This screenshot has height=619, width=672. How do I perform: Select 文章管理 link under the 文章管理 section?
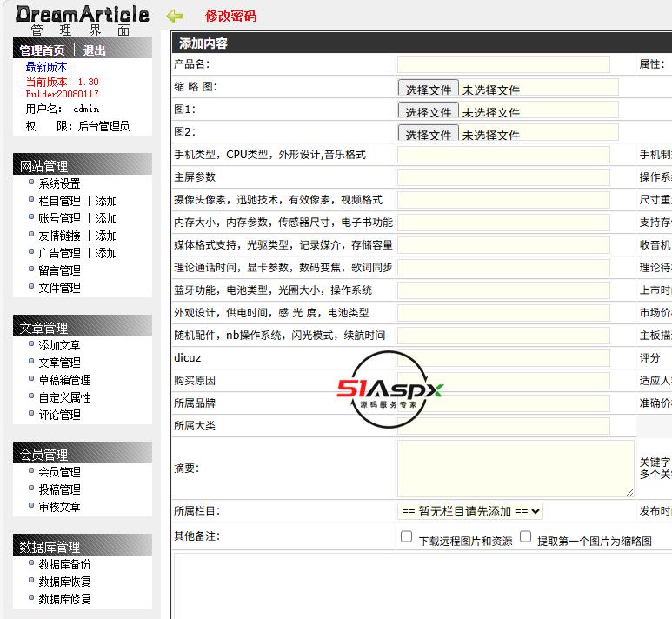(60, 363)
